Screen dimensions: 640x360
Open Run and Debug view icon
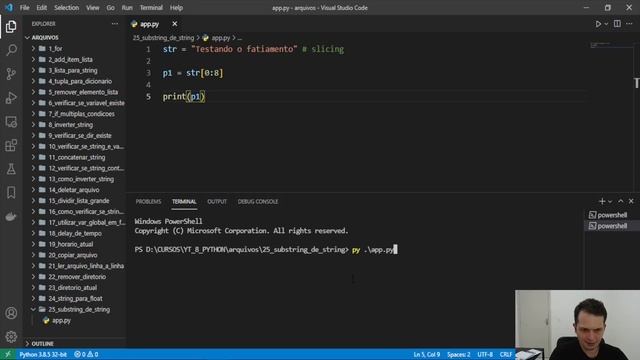tap(11, 98)
